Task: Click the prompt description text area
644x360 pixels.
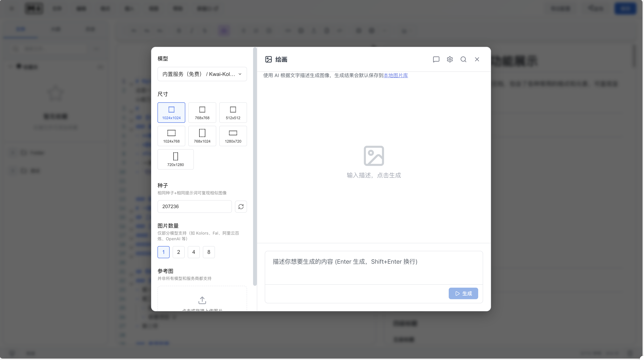Action: tap(374, 267)
